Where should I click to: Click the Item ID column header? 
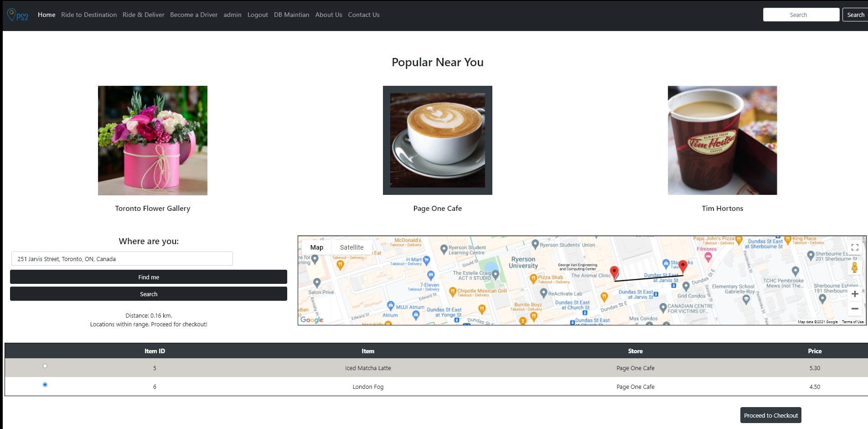(155, 351)
